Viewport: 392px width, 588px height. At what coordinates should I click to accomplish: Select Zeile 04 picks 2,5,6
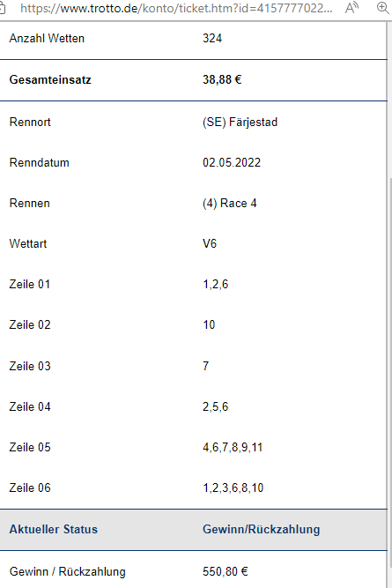215,406
